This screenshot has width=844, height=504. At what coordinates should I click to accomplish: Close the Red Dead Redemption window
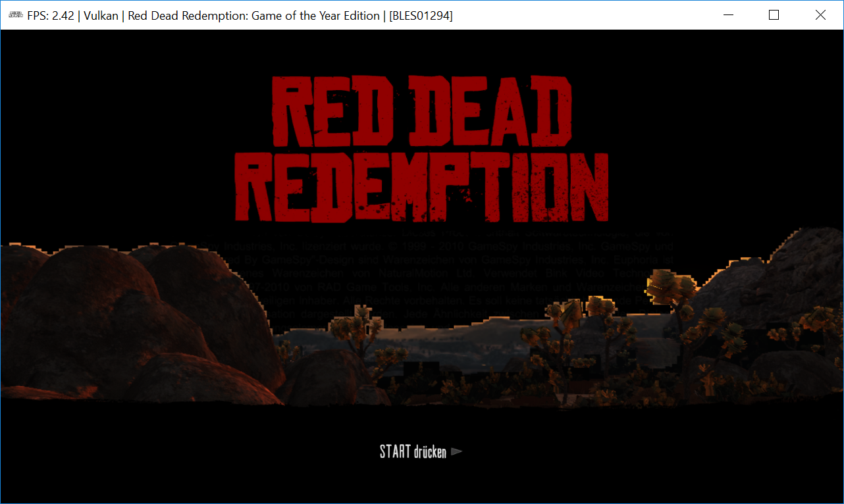coord(820,15)
